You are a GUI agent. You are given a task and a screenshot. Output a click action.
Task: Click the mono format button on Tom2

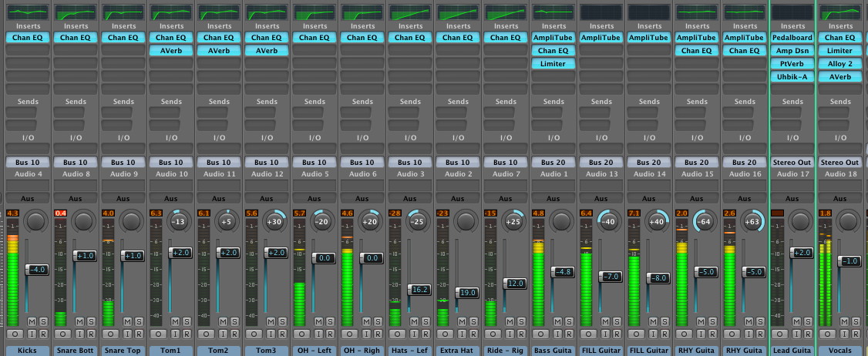[x=204, y=334]
